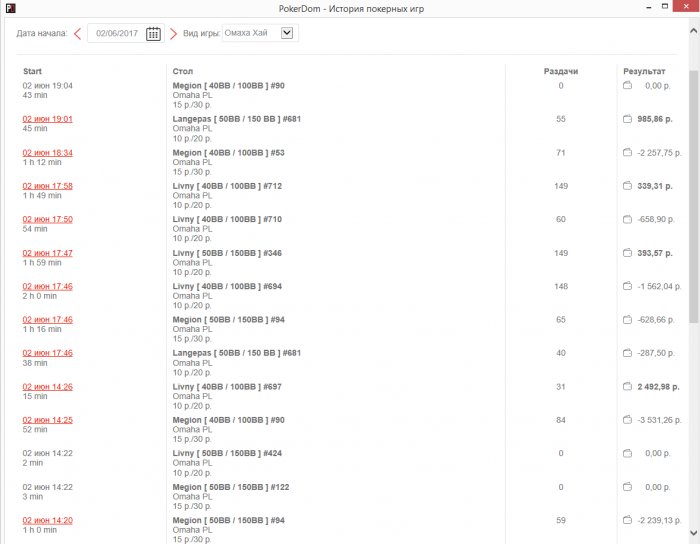Click wallet icon next to -287,50 р.
Viewport: 700px width, 544px height.
(x=627, y=353)
